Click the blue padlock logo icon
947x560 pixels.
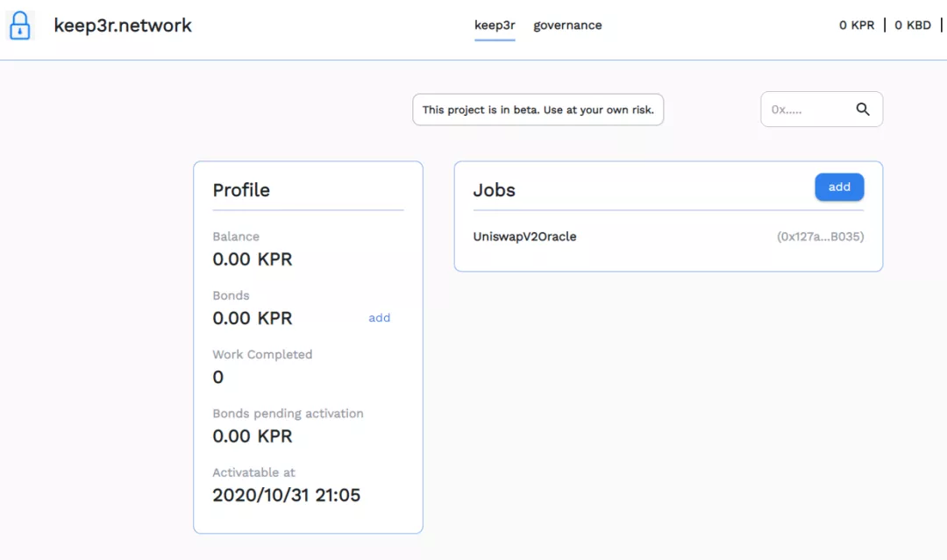point(20,25)
